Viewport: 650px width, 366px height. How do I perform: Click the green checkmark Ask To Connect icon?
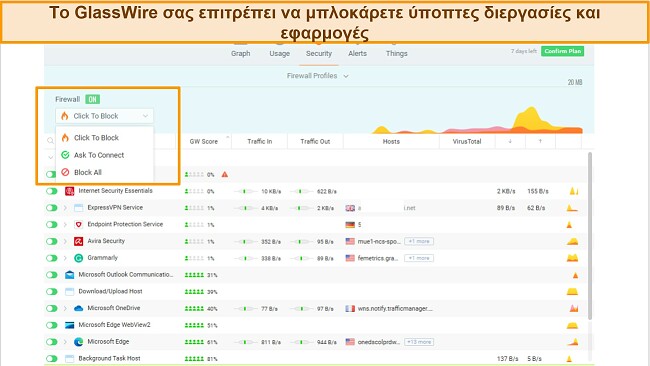(x=65, y=155)
